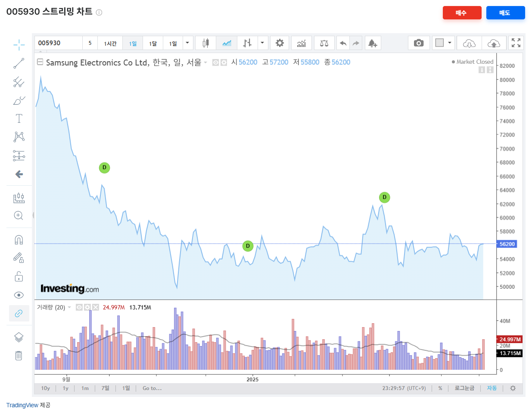
Task: Toggle percent scale mode
Action: click(x=440, y=388)
